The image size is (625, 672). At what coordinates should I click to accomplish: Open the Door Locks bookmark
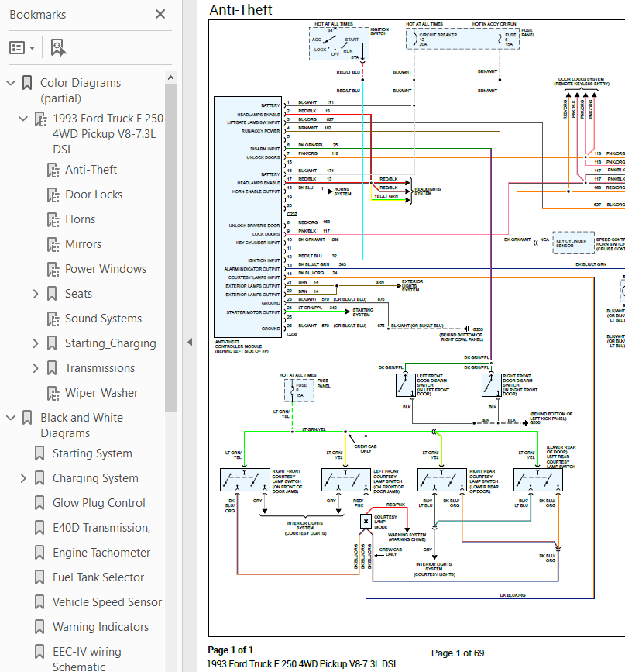[94, 195]
